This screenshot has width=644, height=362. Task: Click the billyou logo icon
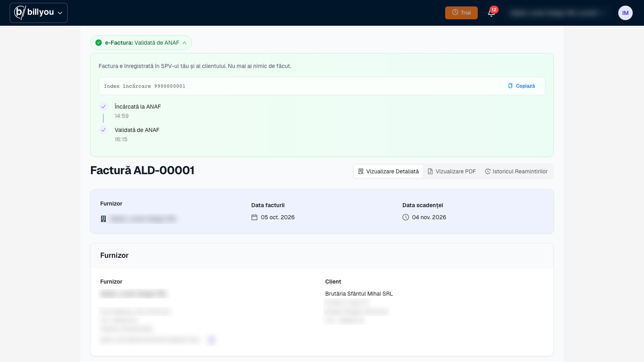(x=20, y=12)
